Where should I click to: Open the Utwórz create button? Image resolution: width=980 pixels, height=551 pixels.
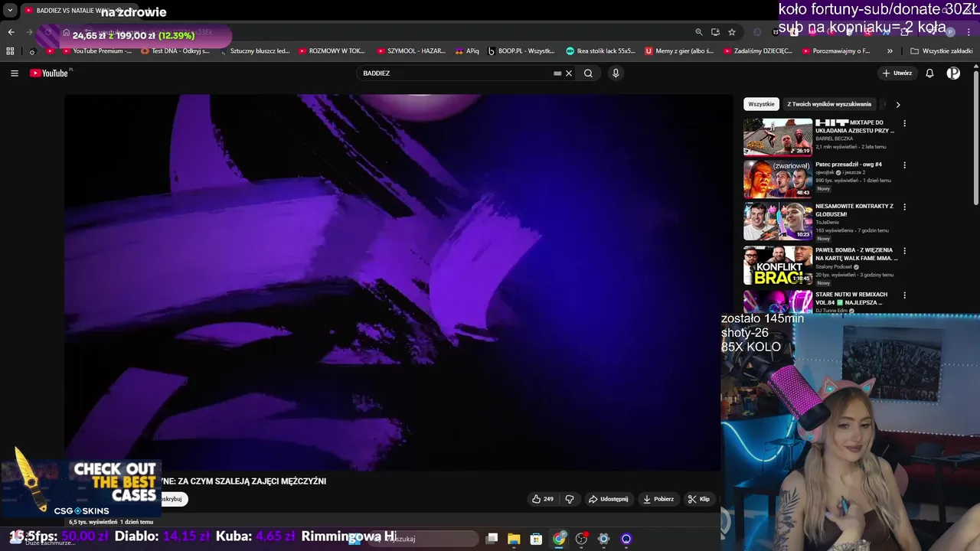[897, 73]
